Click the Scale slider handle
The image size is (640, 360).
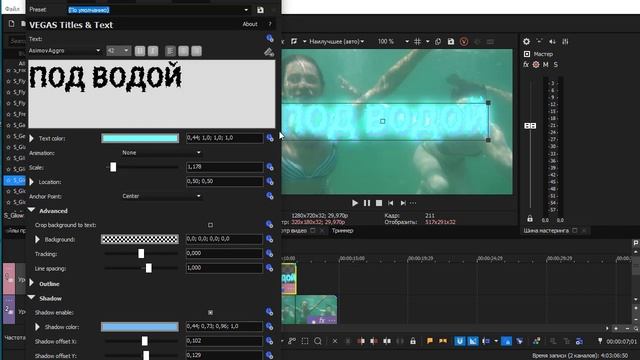pyautogui.click(x=113, y=167)
